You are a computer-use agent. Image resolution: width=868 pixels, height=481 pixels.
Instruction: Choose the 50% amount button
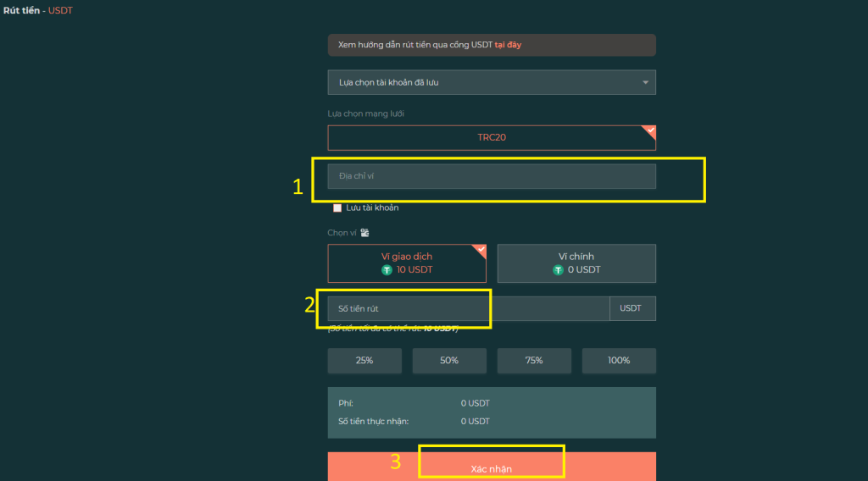coord(449,360)
